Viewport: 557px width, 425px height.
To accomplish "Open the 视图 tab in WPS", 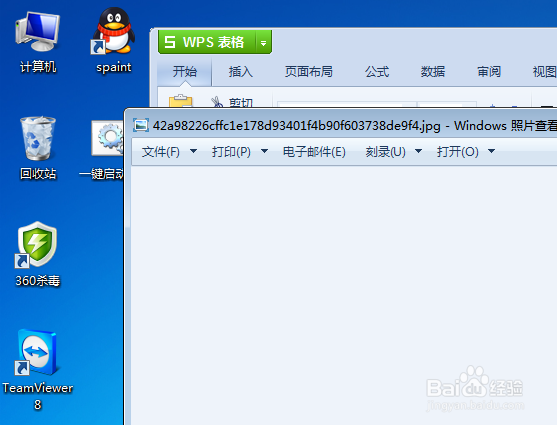I will pos(545,72).
